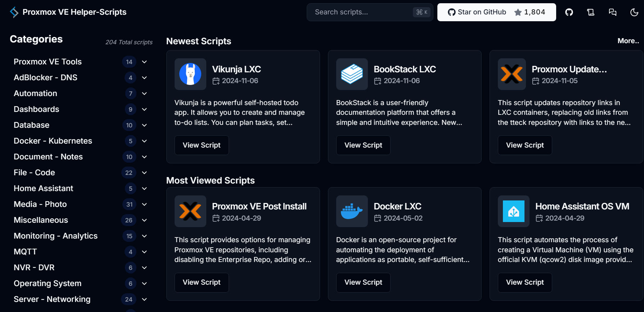Click the Vikunja llama logo

click(190, 74)
